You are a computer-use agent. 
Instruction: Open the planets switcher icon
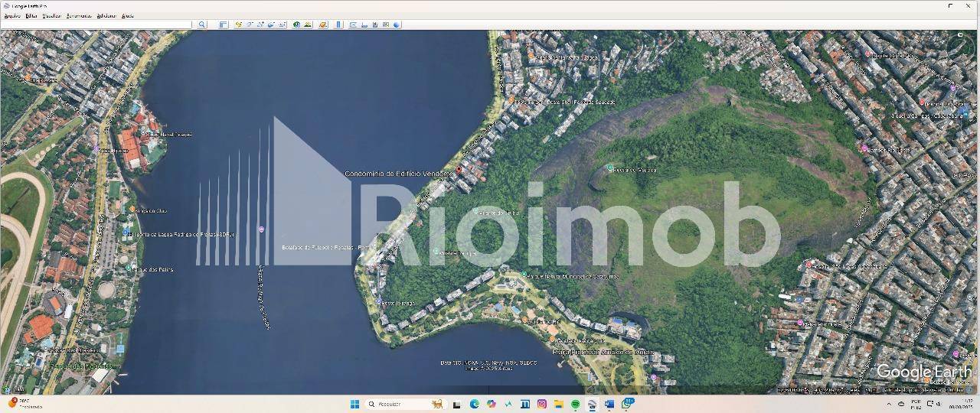coord(323,24)
